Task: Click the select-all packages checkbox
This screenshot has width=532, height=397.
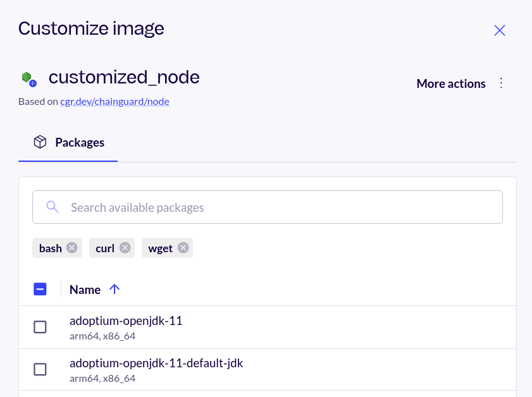Action: pyautogui.click(x=40, y=289)
